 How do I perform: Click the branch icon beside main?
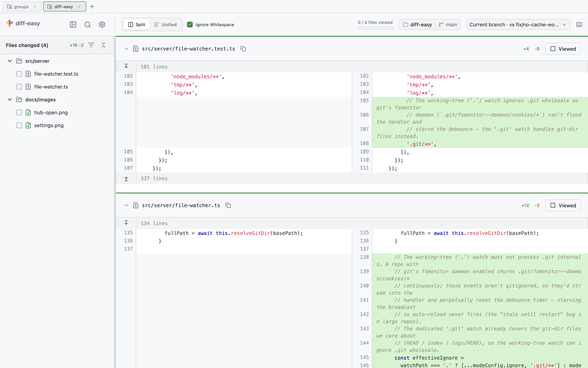(441, 25)
